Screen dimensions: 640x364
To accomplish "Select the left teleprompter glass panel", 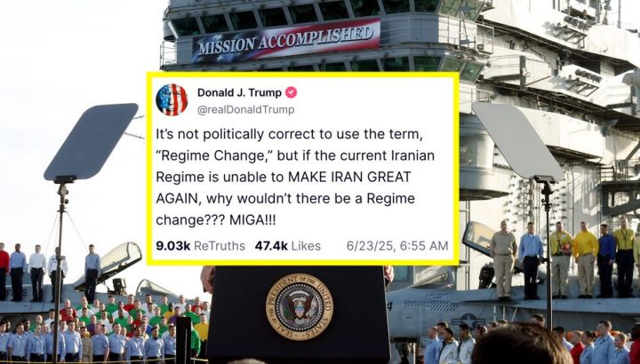I will [x=92, y=141].
